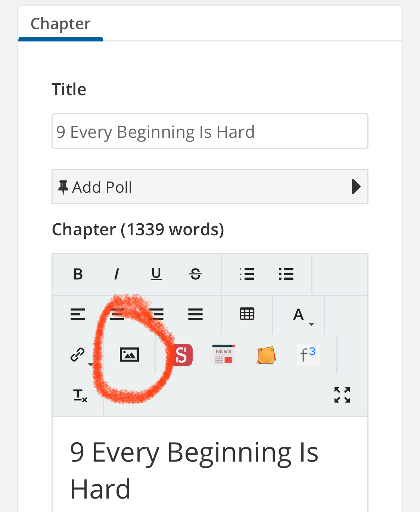Image resolution: width=420 pixels, height=512 pixels.
Task: Toggle underline formatting
Action: click(x=156, y=274)
